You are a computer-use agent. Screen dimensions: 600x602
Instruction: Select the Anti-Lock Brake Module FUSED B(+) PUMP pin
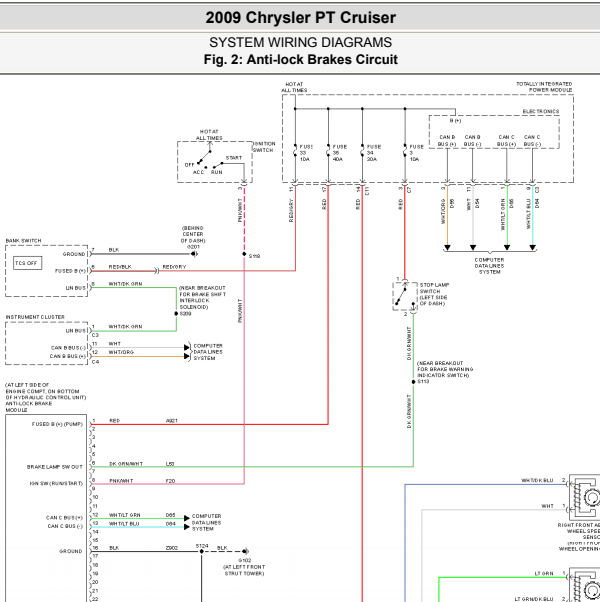coord(57,424)
